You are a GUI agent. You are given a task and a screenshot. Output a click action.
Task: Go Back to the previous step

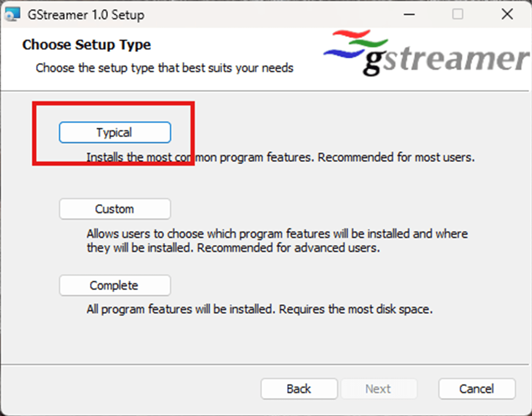click(299, 389)
